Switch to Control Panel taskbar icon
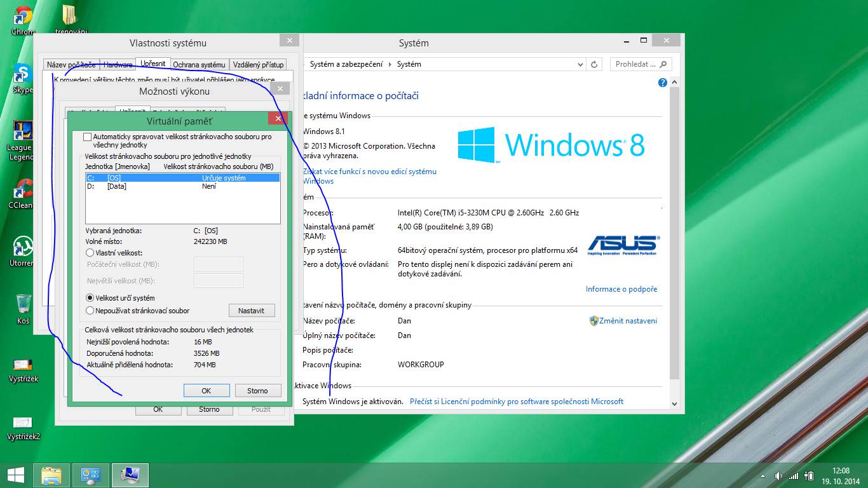 [91, 475]
